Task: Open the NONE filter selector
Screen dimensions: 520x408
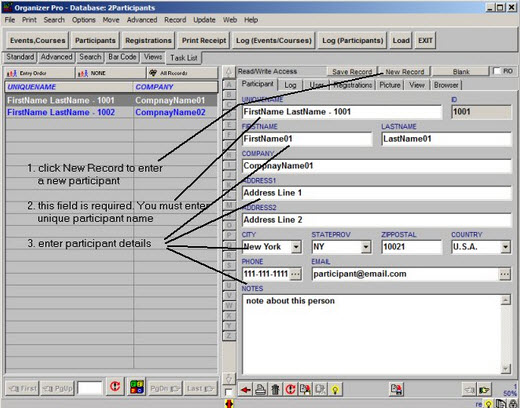Action: click(x=111, y=73)
